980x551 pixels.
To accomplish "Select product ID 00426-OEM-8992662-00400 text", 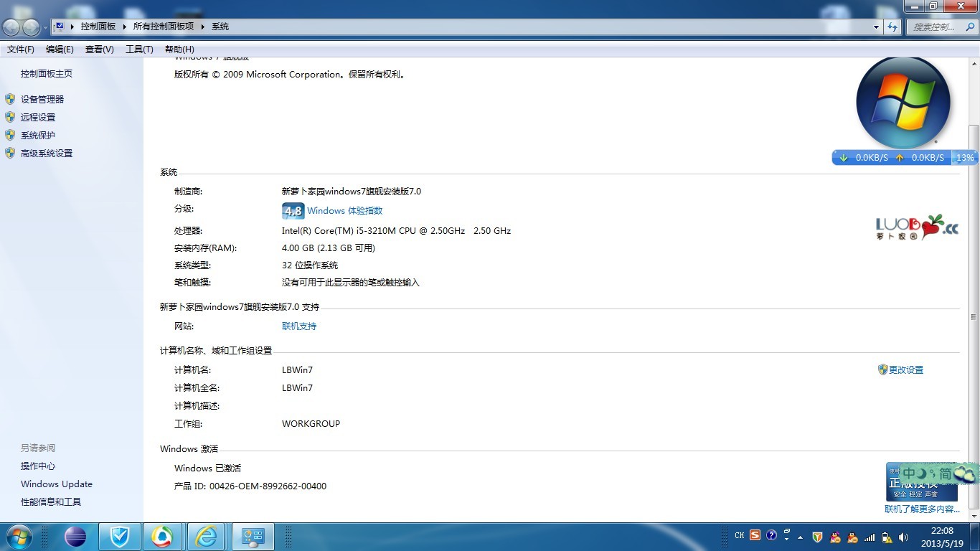I will [268, 486].
